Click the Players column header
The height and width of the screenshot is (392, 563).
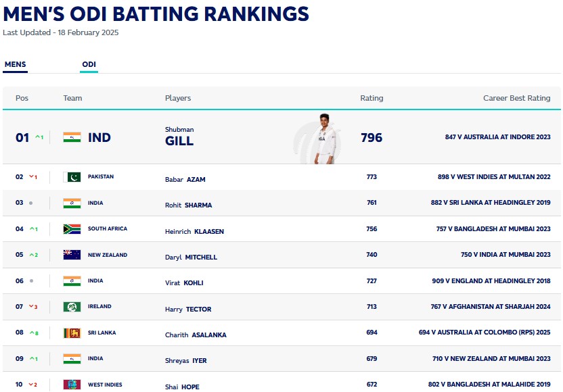click(178, 98)
